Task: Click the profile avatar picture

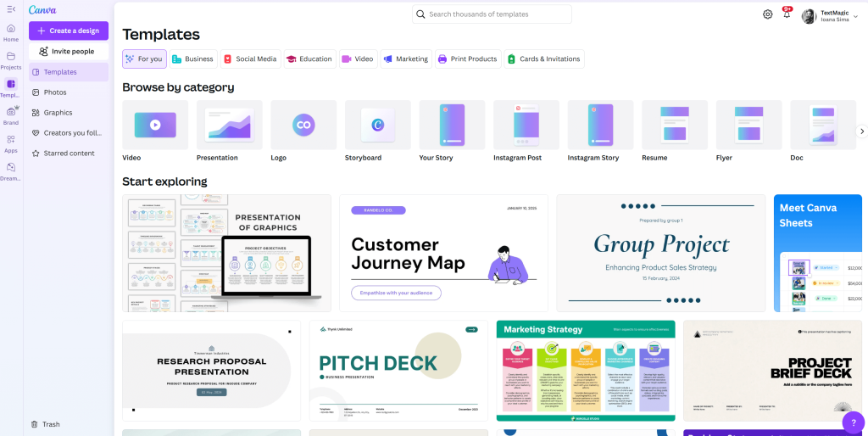Action: pos(809,16)
